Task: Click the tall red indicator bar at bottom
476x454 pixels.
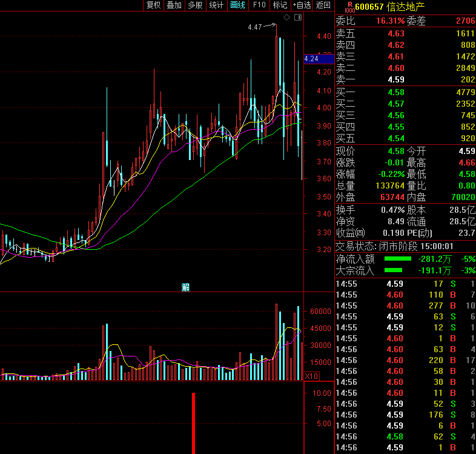Action: coord(194,422)
